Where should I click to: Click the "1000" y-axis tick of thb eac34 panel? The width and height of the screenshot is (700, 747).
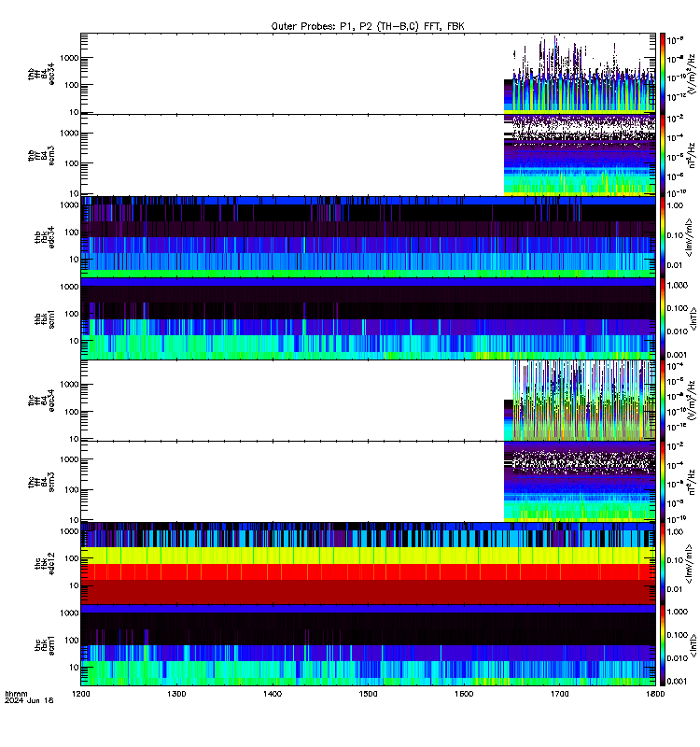(69, 58)
